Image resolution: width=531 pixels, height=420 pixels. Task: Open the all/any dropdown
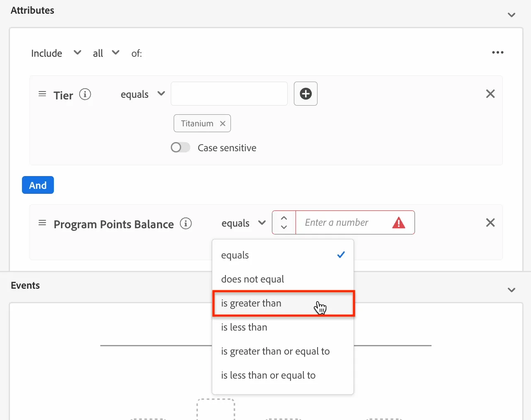click(x=106, y=53)
